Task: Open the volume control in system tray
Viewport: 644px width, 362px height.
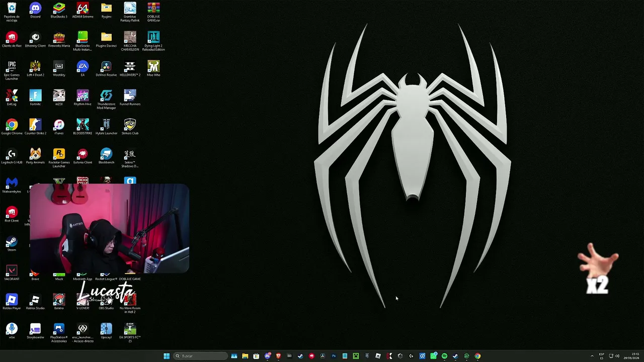Action: tap(617, 356)
